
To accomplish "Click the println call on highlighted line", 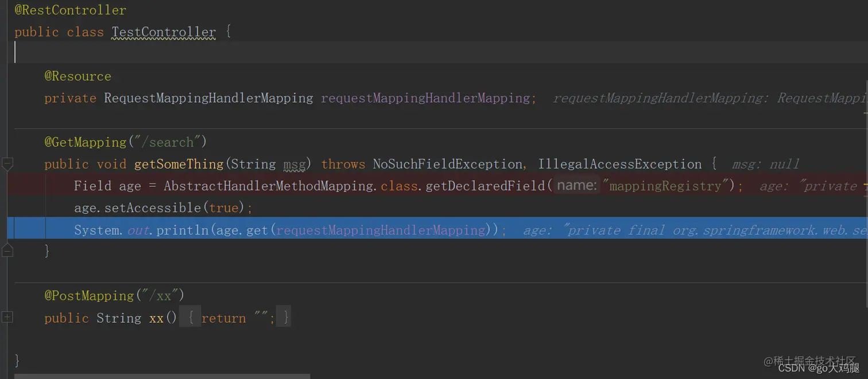I will coord(183,230).
